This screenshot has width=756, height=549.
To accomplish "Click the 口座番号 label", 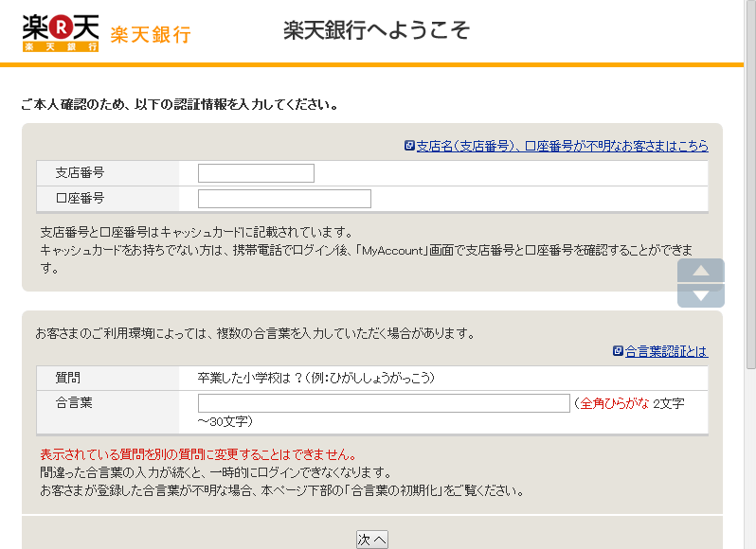I will click(80, 198).
